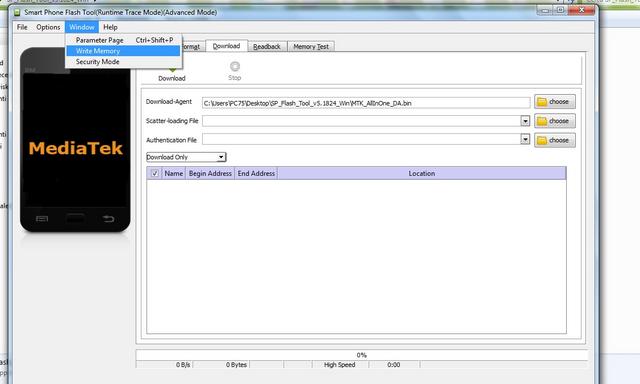
Task: Choose a Download-Agent file
Action: tap(555, 102)
